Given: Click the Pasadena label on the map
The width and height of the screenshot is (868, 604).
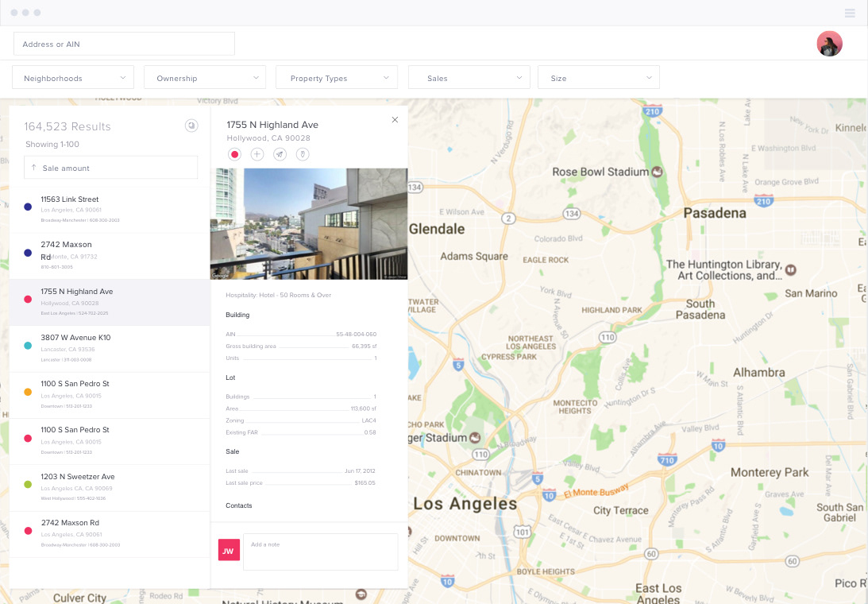Looking at the screenshot, I should [x=715, y=213].
